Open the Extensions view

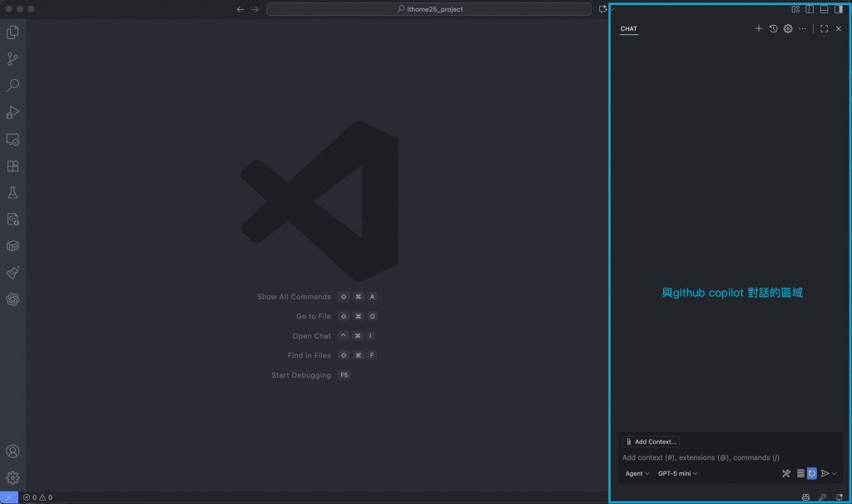pyautogui.click(x=12, y=166)
